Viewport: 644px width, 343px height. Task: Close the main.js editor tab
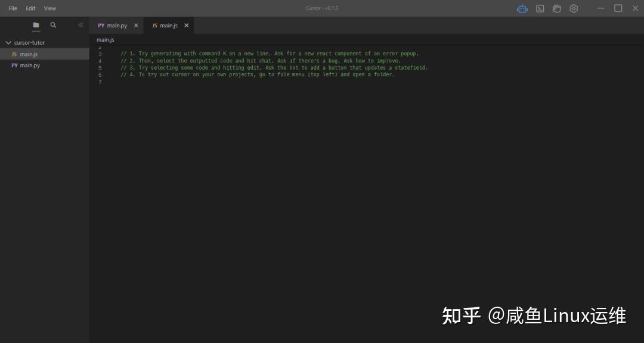186,25
